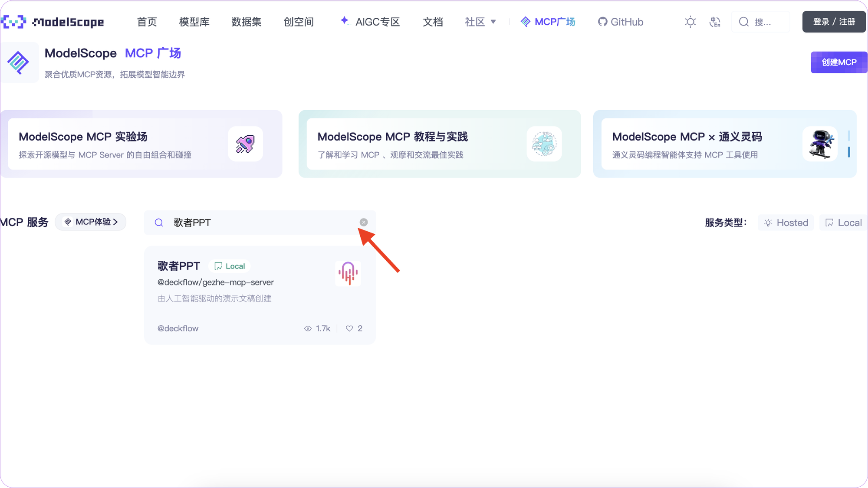Click the MCP 广场 logo tile in the page header
Viewport: 868px width, 488px height.
pyautogui.click(x=19, y=62)
